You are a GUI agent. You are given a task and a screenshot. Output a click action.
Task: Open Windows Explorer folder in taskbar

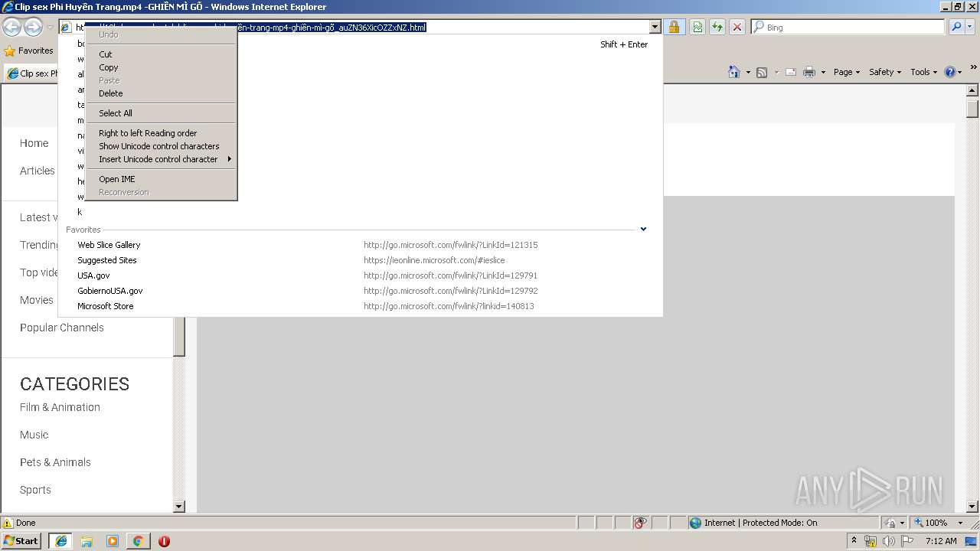point(87,541)
